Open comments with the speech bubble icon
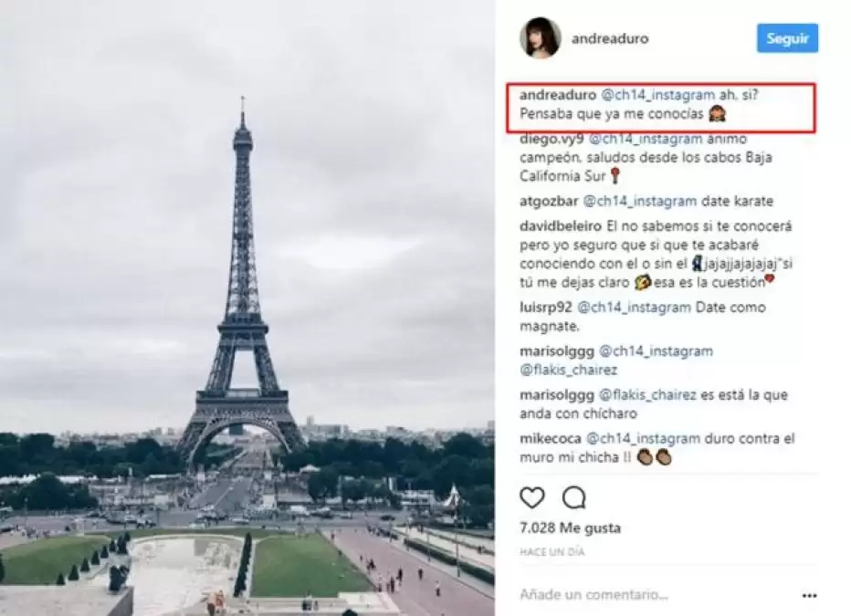This screenshot has height=616, width=851. coord(573,497)
